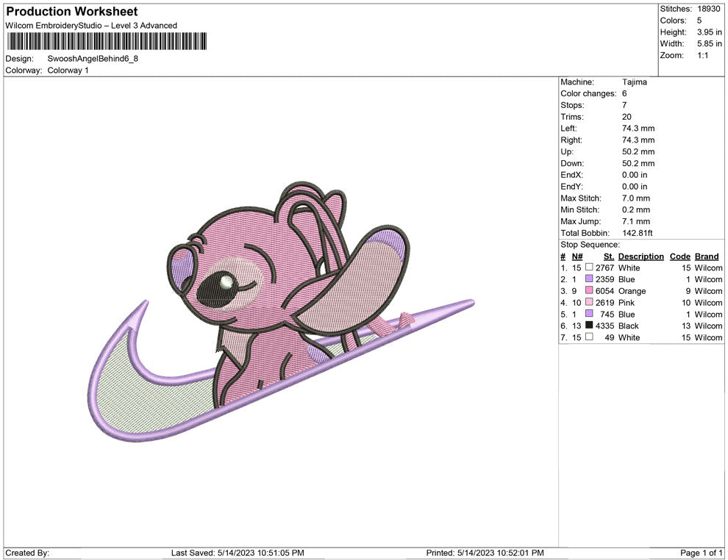728x560 pixels.
Task: Click the Left value '74.3 mm'
Action: click(x=638, y=129)
